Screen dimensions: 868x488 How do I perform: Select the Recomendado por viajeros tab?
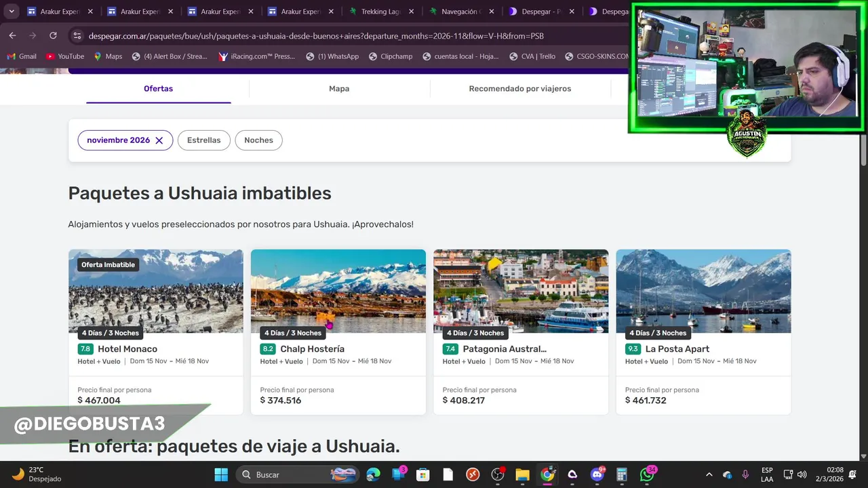click(520, 89)
